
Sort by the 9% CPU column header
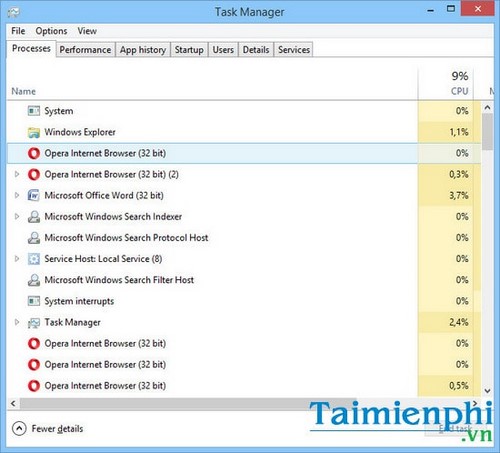click(446, 84)
